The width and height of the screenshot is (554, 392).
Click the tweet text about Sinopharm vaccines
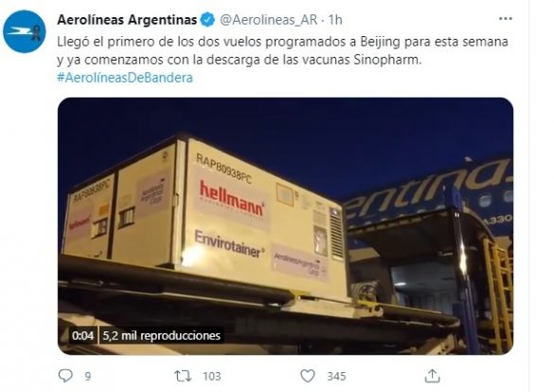coord(282,50)
